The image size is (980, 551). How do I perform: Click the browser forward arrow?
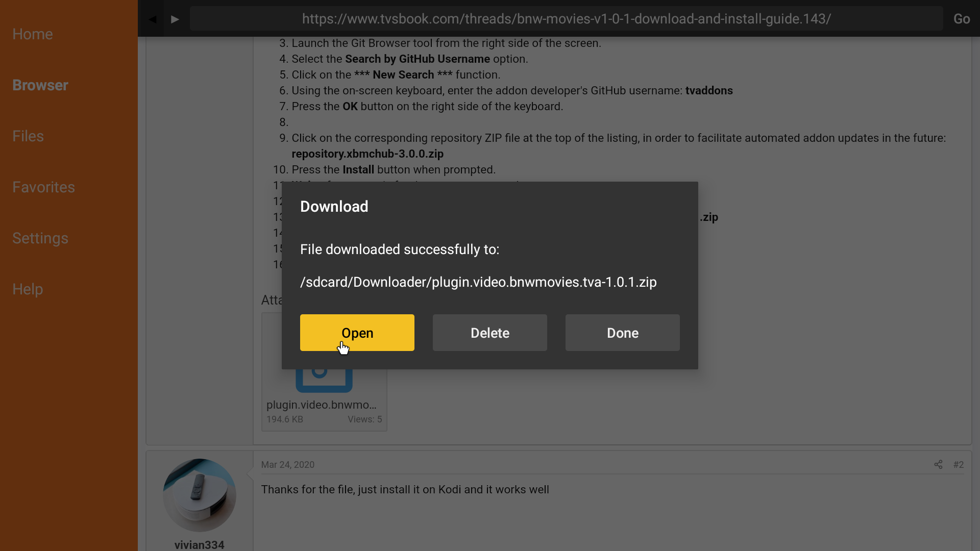click(175, 19)
